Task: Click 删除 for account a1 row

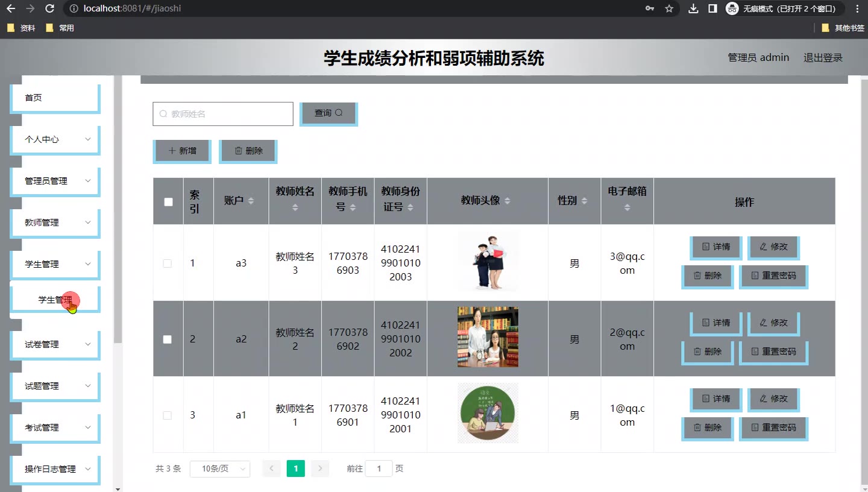Action: point(708,428)
